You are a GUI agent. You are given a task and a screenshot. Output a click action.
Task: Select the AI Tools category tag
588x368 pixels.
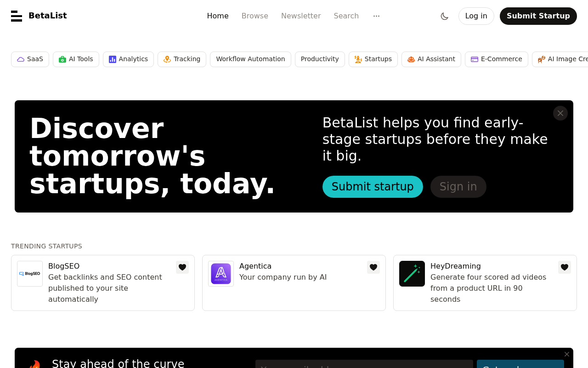point(76,59)
